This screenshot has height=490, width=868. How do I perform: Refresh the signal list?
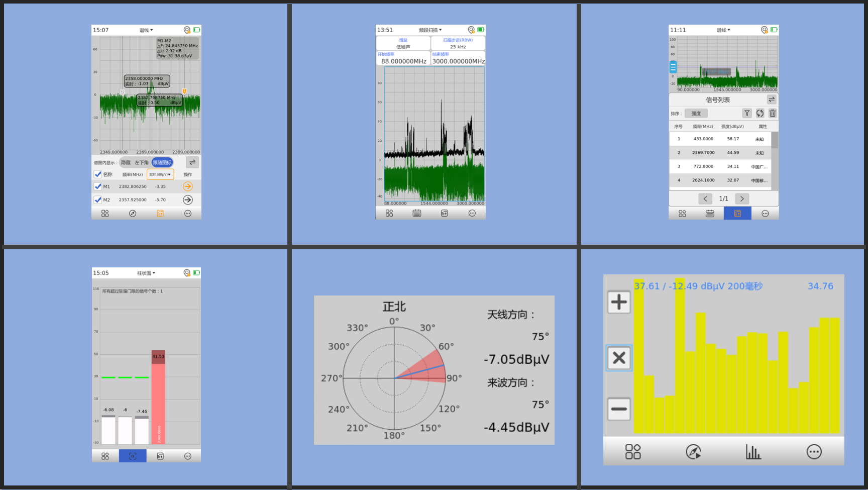point(760,114)
